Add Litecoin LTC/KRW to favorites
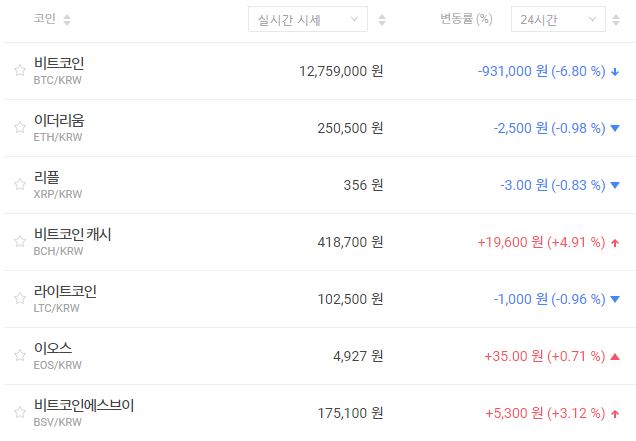 click(x=19, y=299)
